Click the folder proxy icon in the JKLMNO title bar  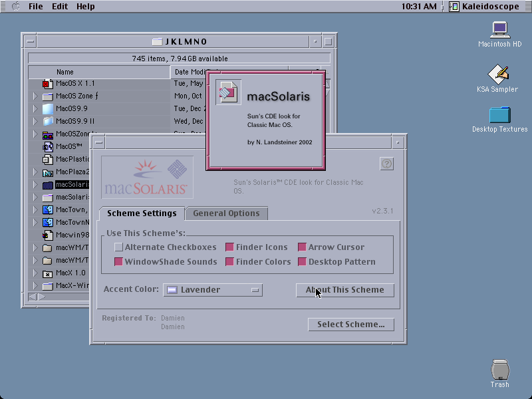pyautogui.click(x=157, y=42)
